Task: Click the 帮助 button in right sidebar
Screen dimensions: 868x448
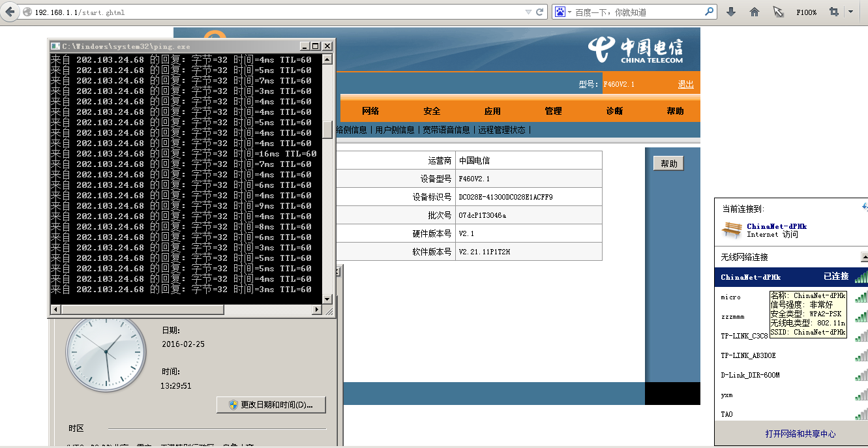Action: (668, 164)
